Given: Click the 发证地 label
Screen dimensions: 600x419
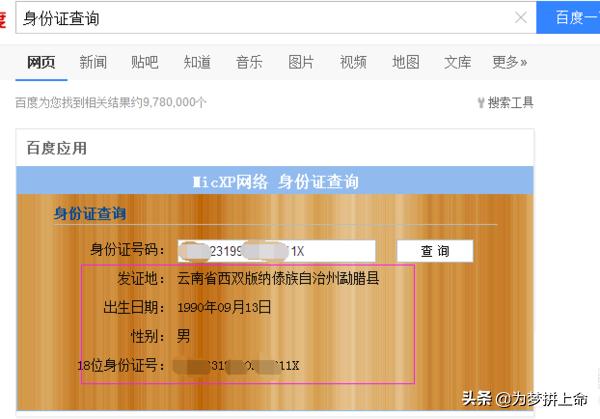Looking at the screenshot, I should click(140, 278).
